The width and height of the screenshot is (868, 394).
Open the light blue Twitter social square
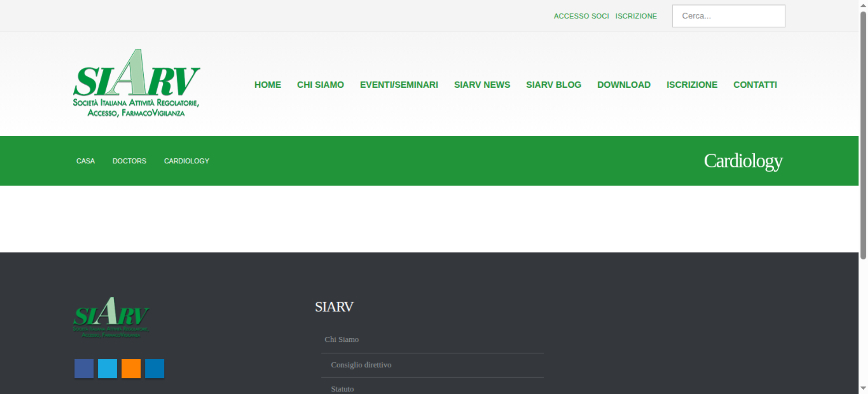(108, 369)
